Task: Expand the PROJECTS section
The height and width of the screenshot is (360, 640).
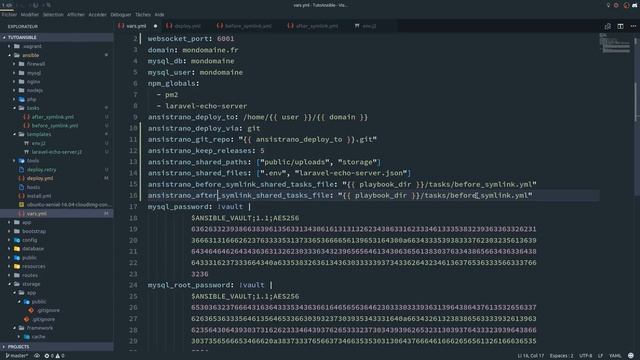Action: (57, 347)
